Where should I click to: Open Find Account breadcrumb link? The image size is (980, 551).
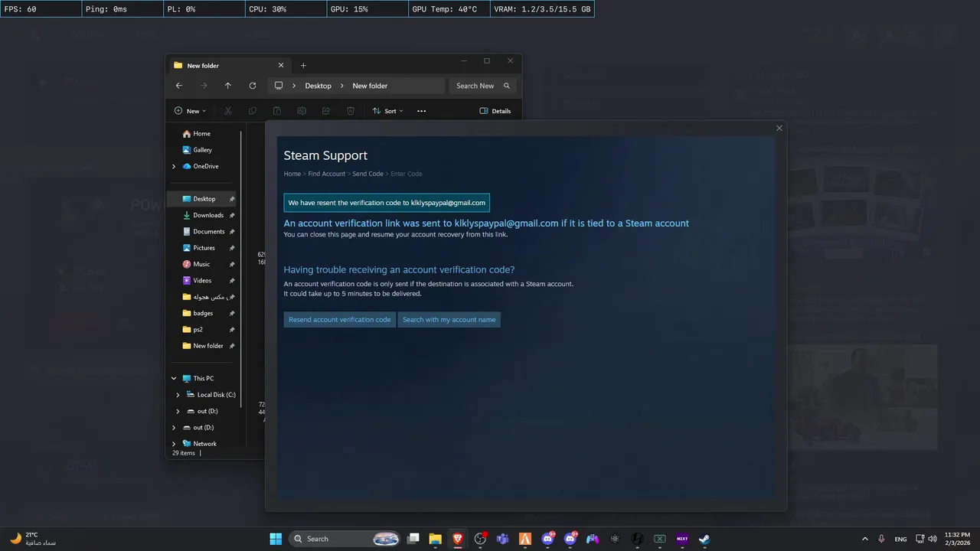tap(327, 174)
